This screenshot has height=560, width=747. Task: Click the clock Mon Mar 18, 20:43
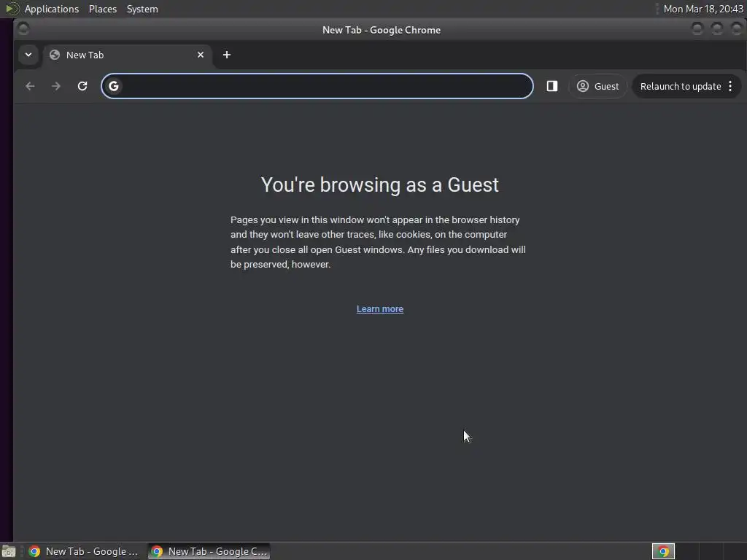tap(703, 9)
